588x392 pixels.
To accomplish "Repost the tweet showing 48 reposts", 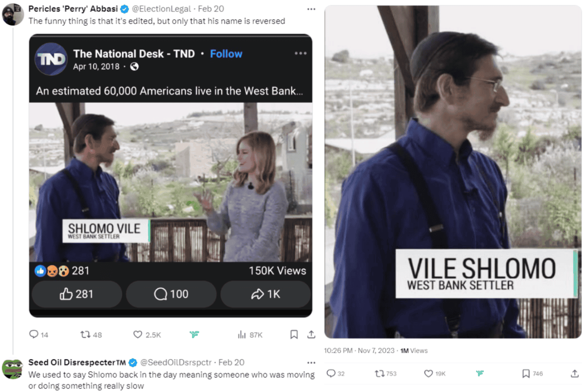I will pyautogui.click(x=91, y=335).
